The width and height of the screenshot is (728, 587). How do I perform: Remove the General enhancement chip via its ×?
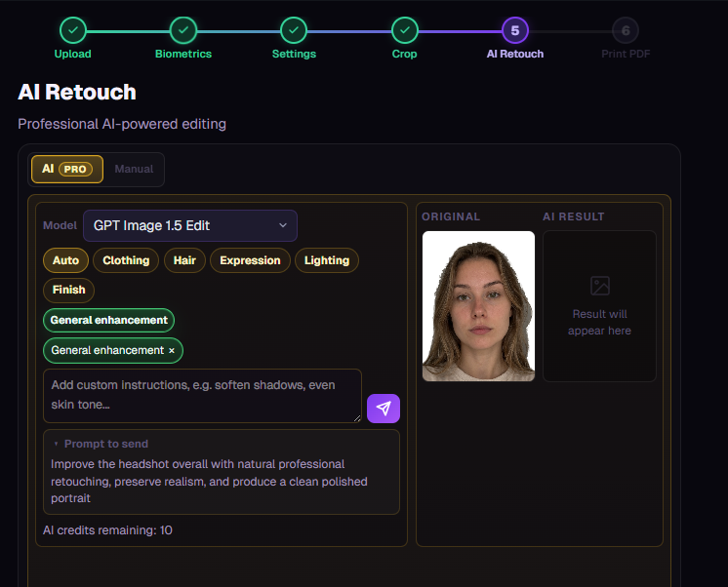(172, 350)
